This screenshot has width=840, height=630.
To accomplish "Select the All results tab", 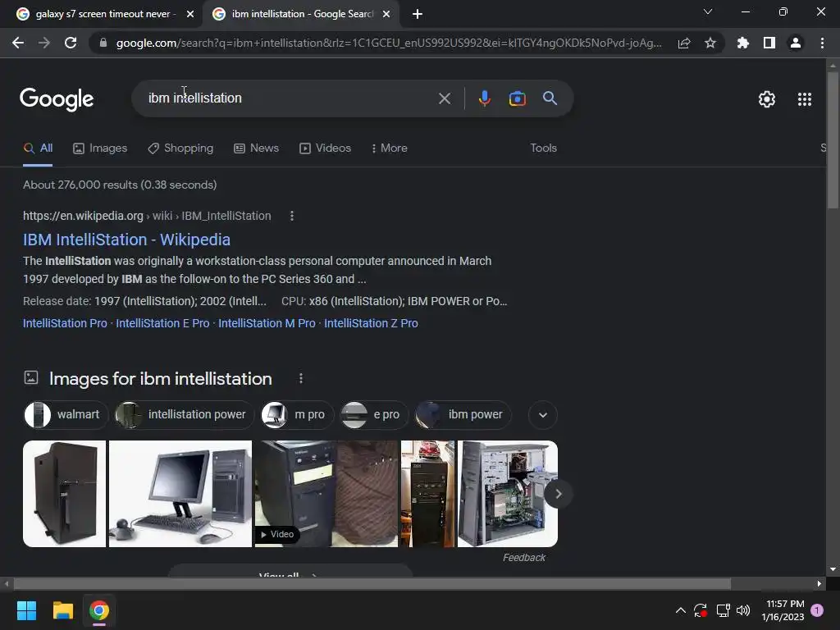I will point(38,148).
